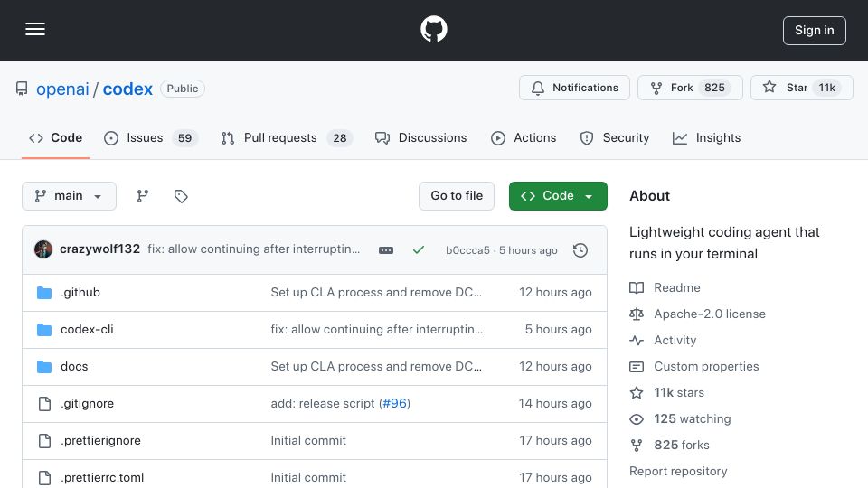The width and height of the screenshot is (868, 488).
Task: Open commit history clock icon
Action: 580,250
